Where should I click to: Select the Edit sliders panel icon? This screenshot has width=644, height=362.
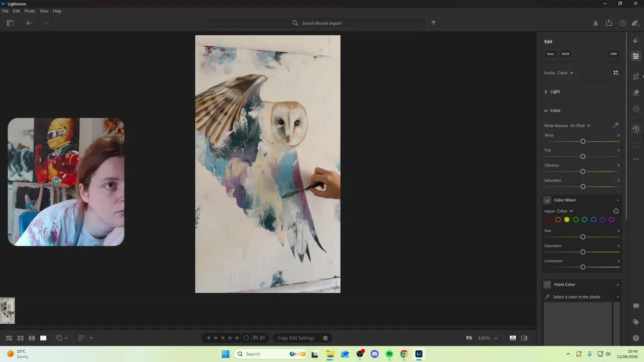(636, 56)
